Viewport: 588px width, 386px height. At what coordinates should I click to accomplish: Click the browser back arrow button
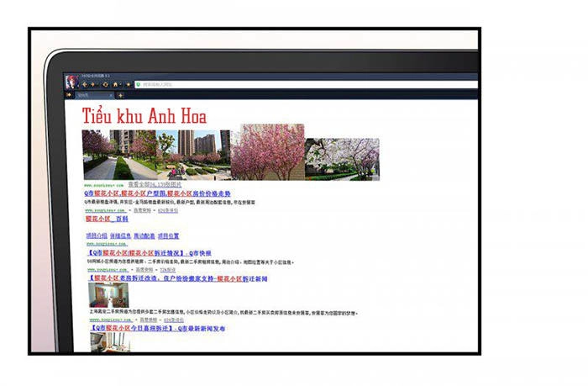(85, 84)
